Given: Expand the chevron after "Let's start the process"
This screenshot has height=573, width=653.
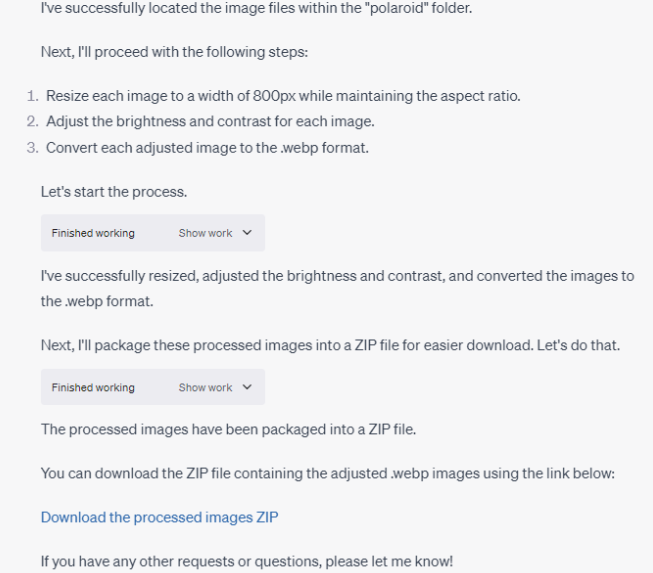Looking at the screenshot, I should click(x=247, y=233).
